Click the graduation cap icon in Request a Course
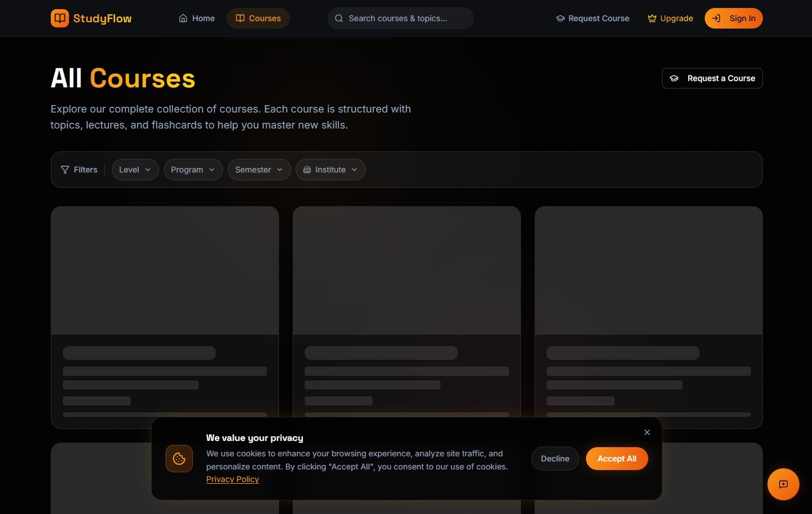812x514 pixels. [674, 78]
